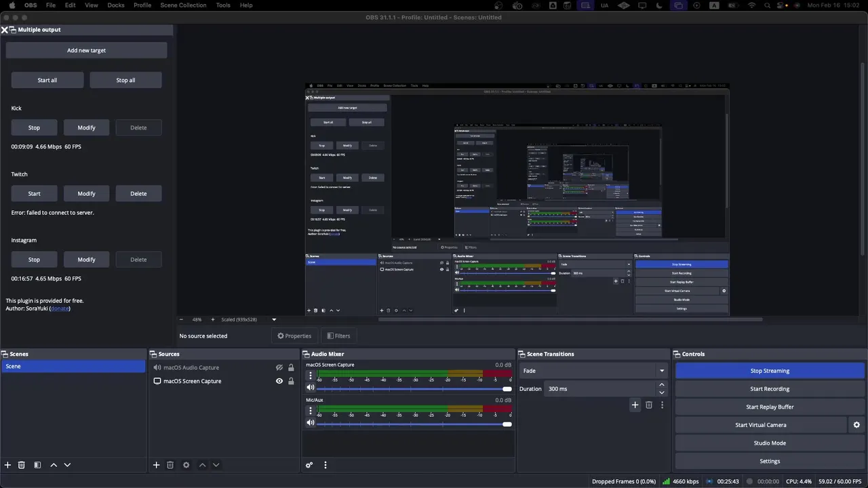Click preview horizontal scrollbar
The width and height of the screenshot is (868, 488).
click(570, 319)
